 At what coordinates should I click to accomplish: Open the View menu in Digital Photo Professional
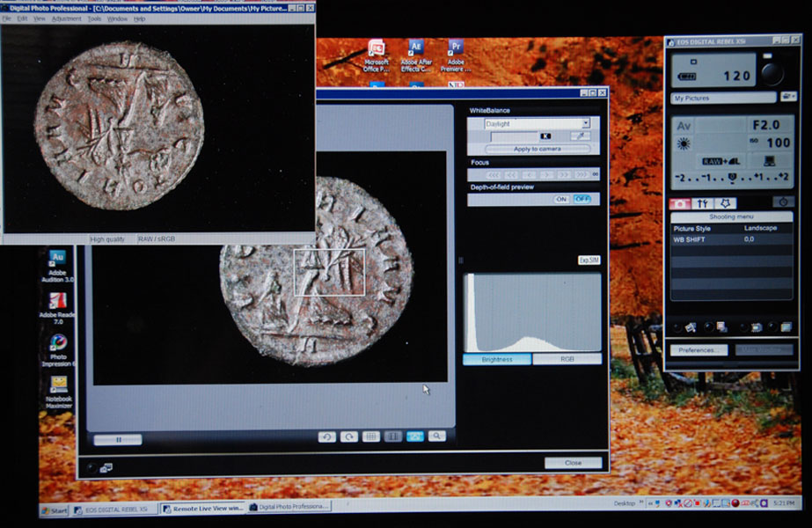[40, 18]
